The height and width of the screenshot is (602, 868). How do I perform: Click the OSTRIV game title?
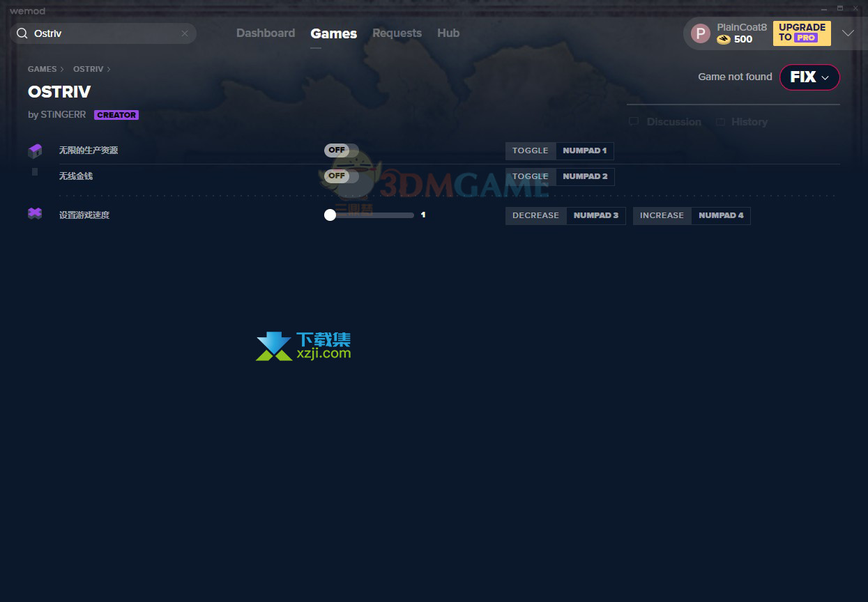59,91
